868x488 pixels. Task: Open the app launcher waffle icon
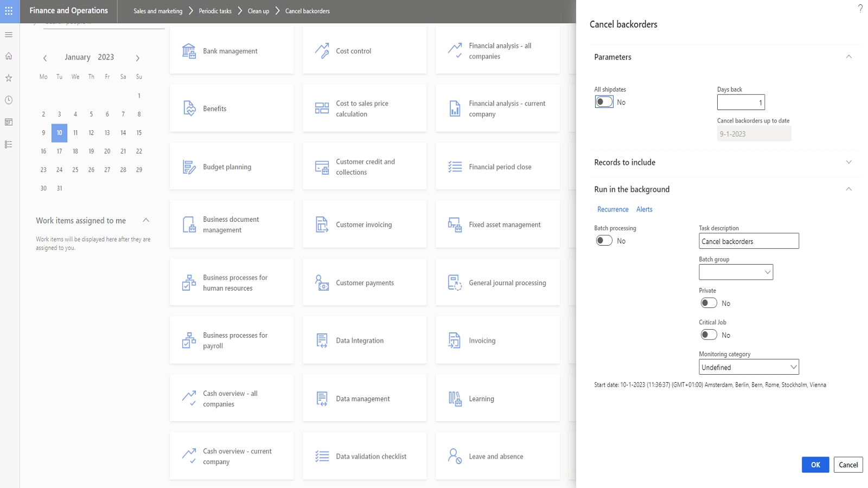tap(9, 11)
